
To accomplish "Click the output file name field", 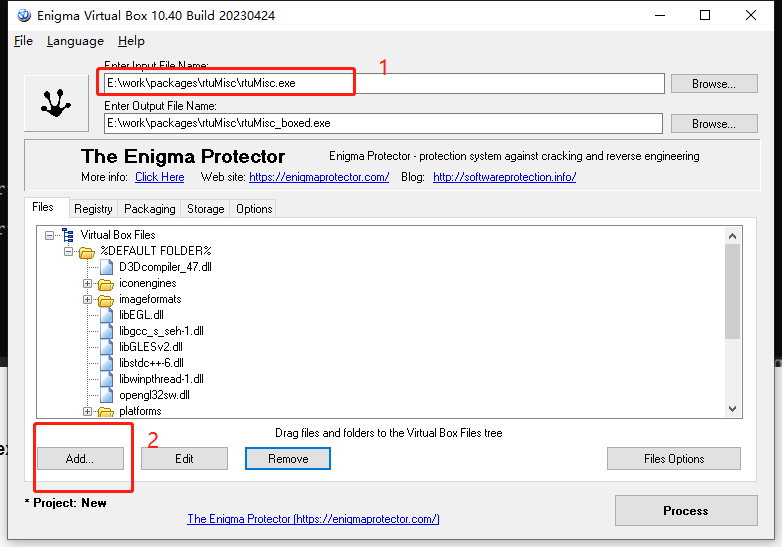I will click(x=383, y=123).
